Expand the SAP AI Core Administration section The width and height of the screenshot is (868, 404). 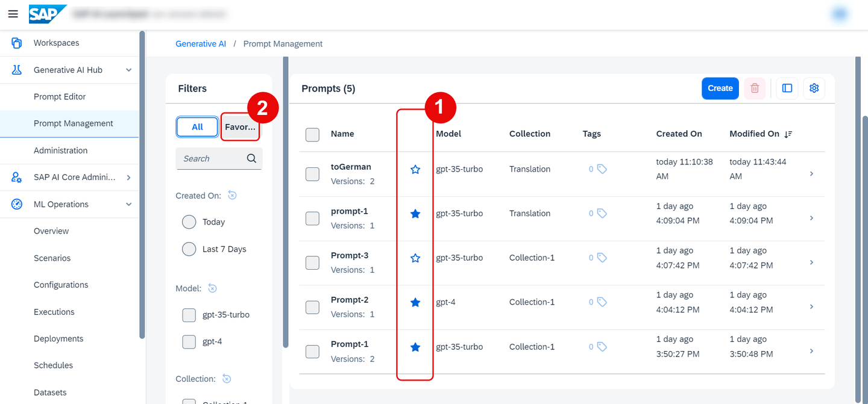click(x=128, y=177)
